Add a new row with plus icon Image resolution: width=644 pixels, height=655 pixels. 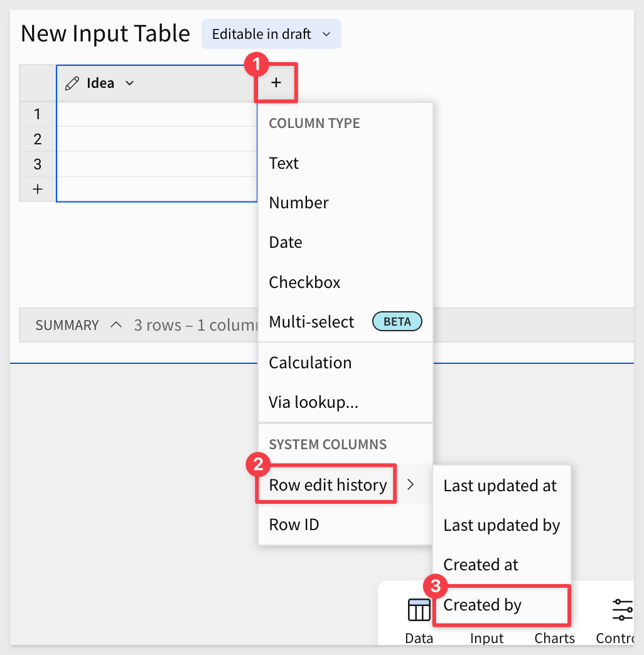click(38, 189)
